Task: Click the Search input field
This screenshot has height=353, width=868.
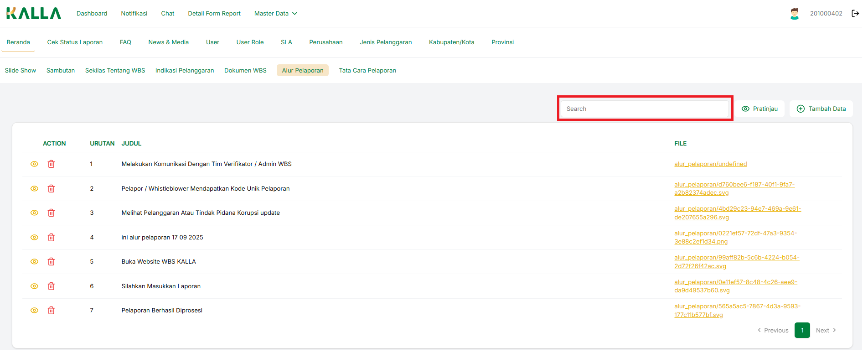Action: coord(645,109)
